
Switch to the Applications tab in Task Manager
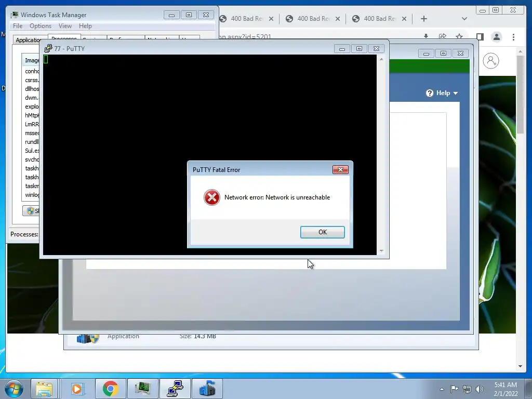[29, 39]
